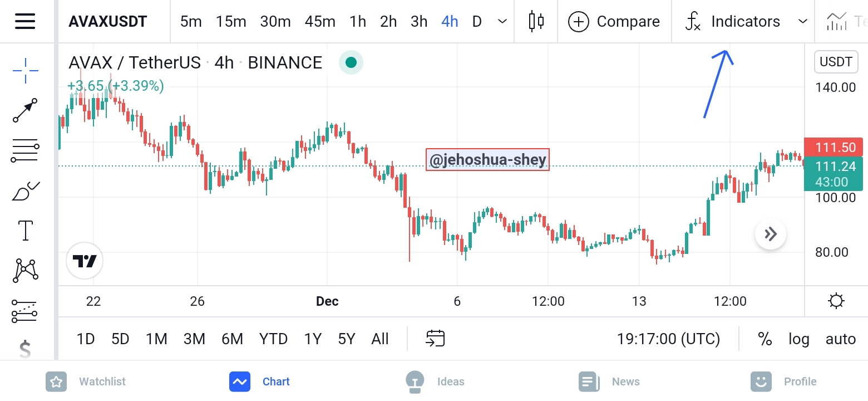Toggle log scale mode
Screen dimensions: 868x401
798,339
